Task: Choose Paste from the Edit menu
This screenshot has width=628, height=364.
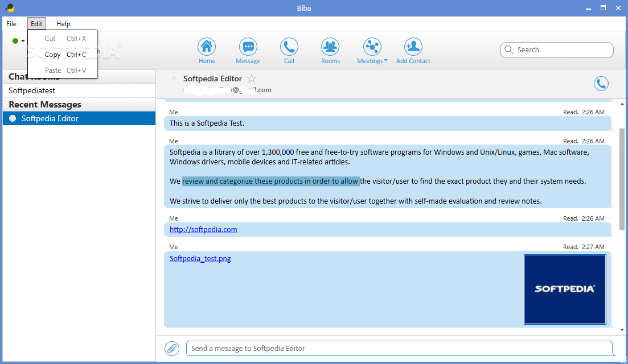Action: tap(63, 71)
